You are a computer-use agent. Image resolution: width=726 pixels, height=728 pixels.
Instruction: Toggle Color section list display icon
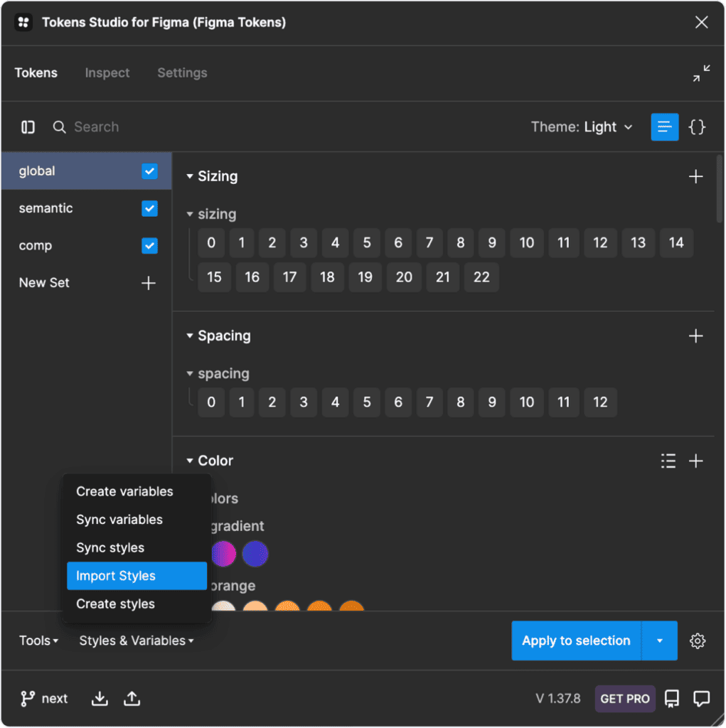668,461
